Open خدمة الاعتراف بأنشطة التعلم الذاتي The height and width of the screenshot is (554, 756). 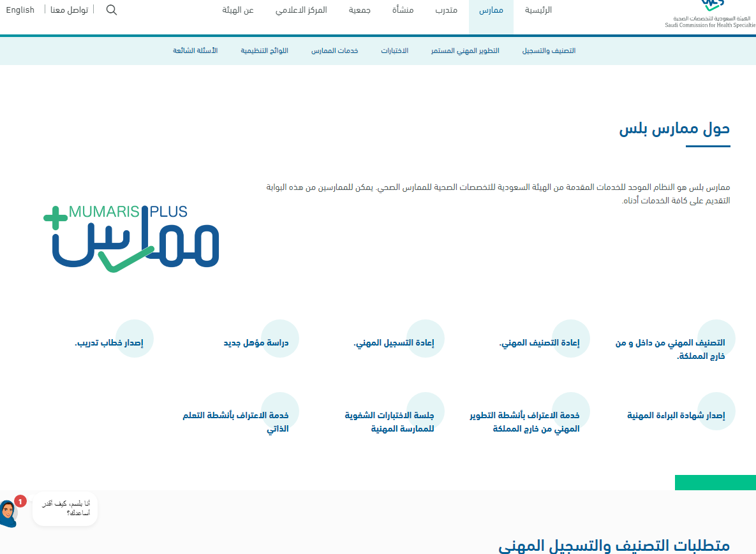(x=235, y=422)
